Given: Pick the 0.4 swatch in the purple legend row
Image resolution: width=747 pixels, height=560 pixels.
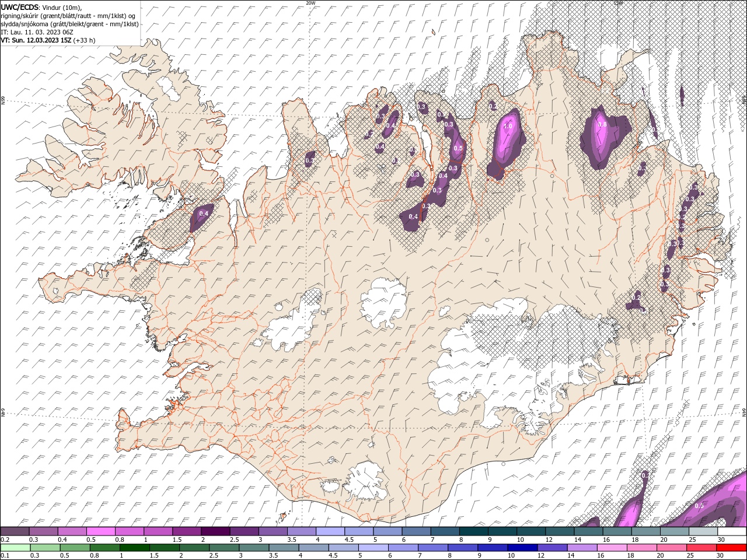Looking at the screenshot, I should click(72, 531).
